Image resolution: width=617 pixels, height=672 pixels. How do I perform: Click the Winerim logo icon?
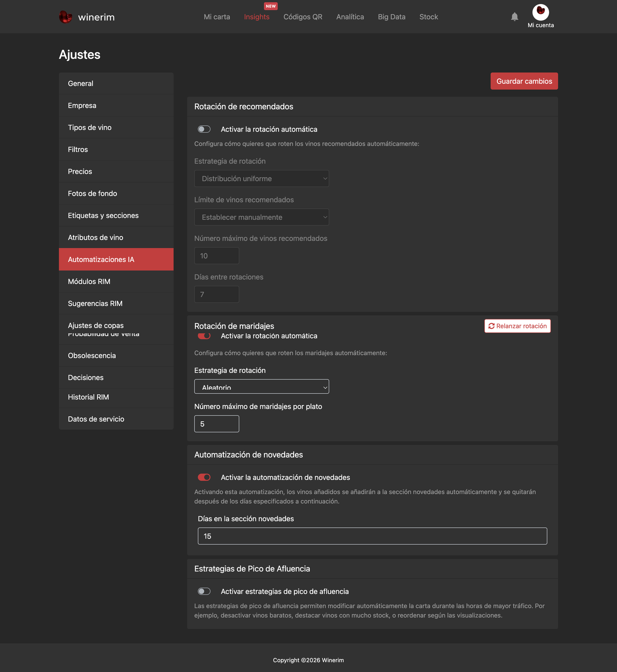tap(66, 17)
